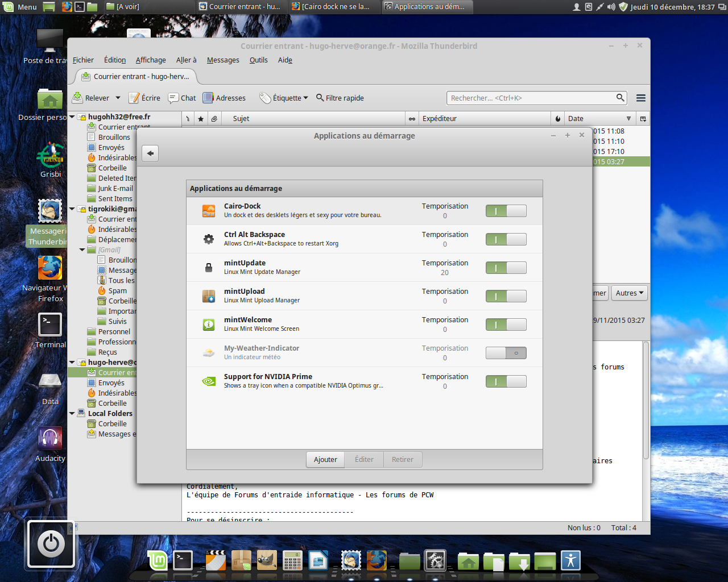Click the message pane vertical scrollbar
The image size is (728, 582).
tap(646, 400)
